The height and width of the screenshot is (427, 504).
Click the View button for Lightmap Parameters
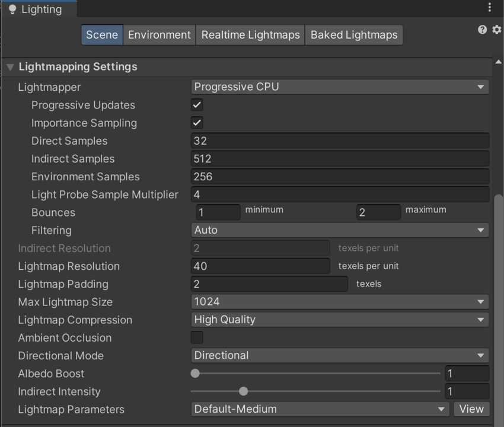point(471,409)
